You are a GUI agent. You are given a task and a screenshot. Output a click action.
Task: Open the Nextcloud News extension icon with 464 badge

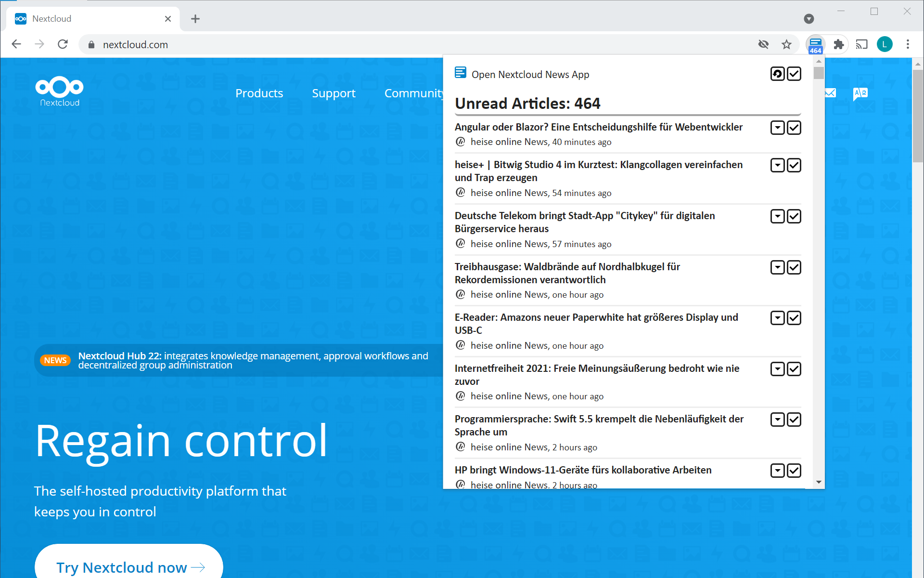[815, 45]
